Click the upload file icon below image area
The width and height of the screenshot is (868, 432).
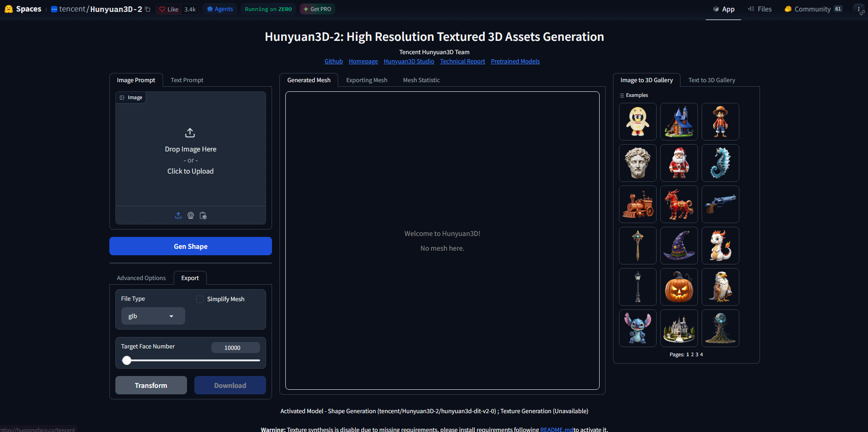[178, 215]
